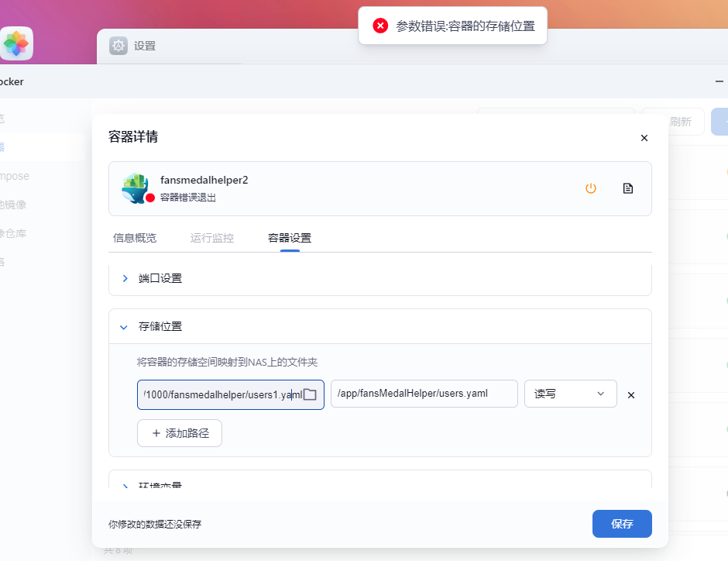728x561 pixels.
Task: Click the orange power button for fansmedalhelper2
Action: (591, 188)
